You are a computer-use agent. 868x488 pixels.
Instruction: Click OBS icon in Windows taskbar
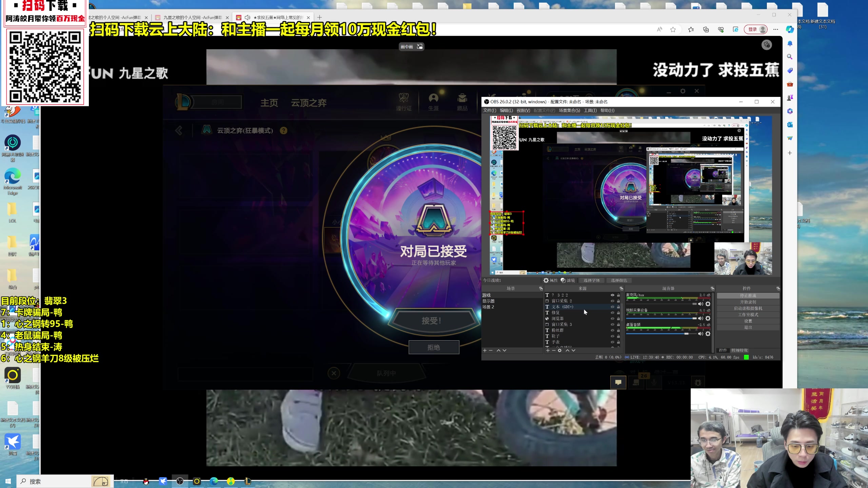(x=180, y=481)
